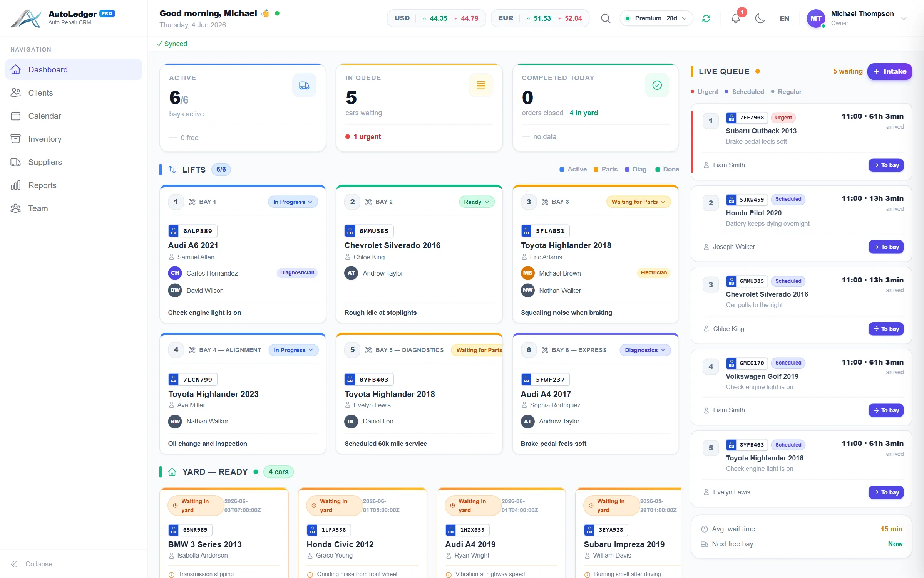Send Honda Pilot 2020 to bay
The width and height of the screenshot is (924, 578).
pos(886,247)
